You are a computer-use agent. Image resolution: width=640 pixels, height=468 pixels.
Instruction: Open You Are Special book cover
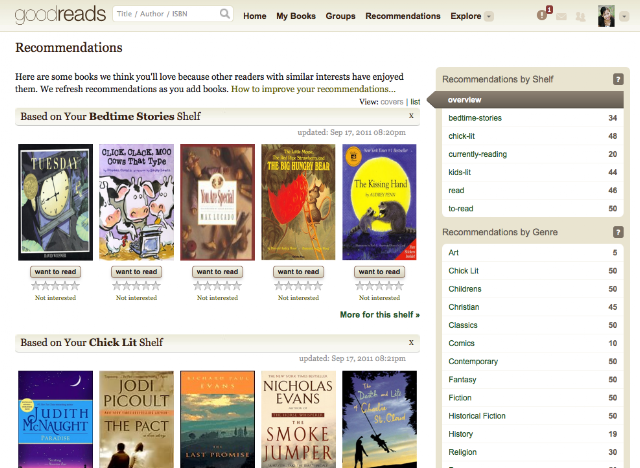pyautogui.click(x=218, y=202)
